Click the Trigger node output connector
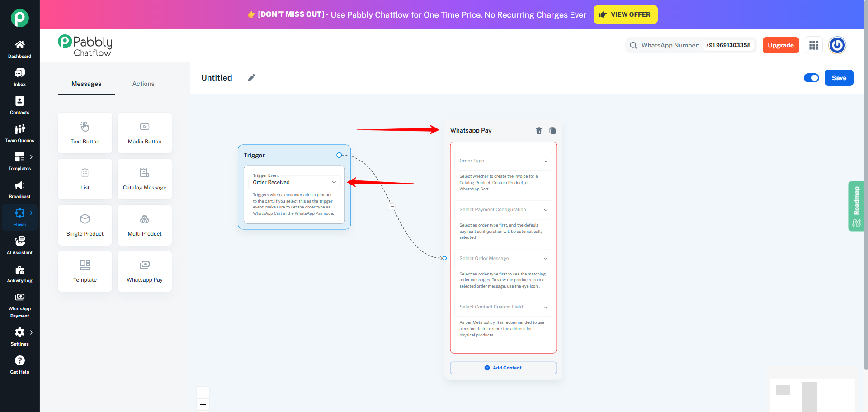 [x=339, y=155]
